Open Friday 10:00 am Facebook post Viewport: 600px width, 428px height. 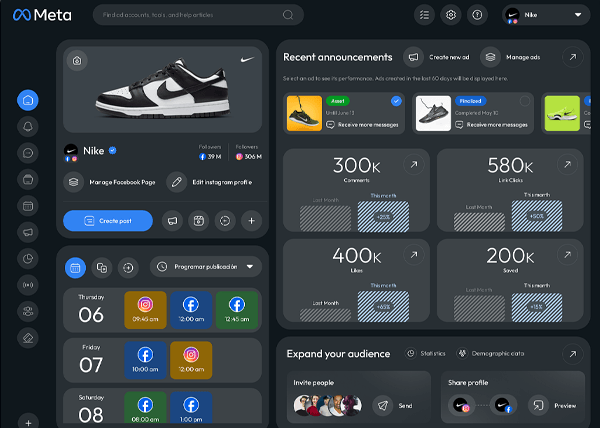145,360
